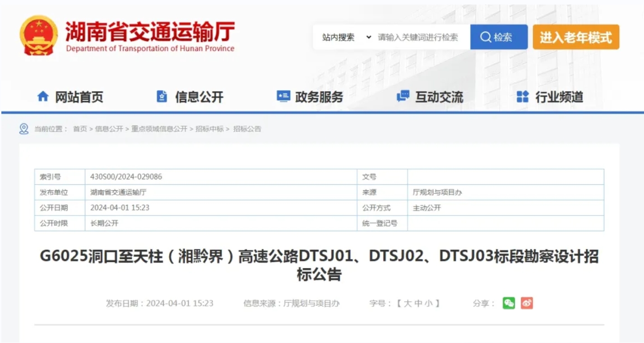Click the keyword search input field
This screenshot has height=343, width=644.
[422, 37]
